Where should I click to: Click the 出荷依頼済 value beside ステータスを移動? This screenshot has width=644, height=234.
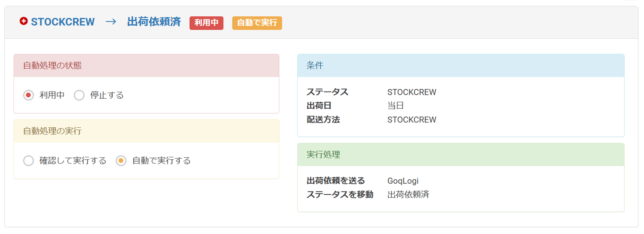(x=408, y=195)
